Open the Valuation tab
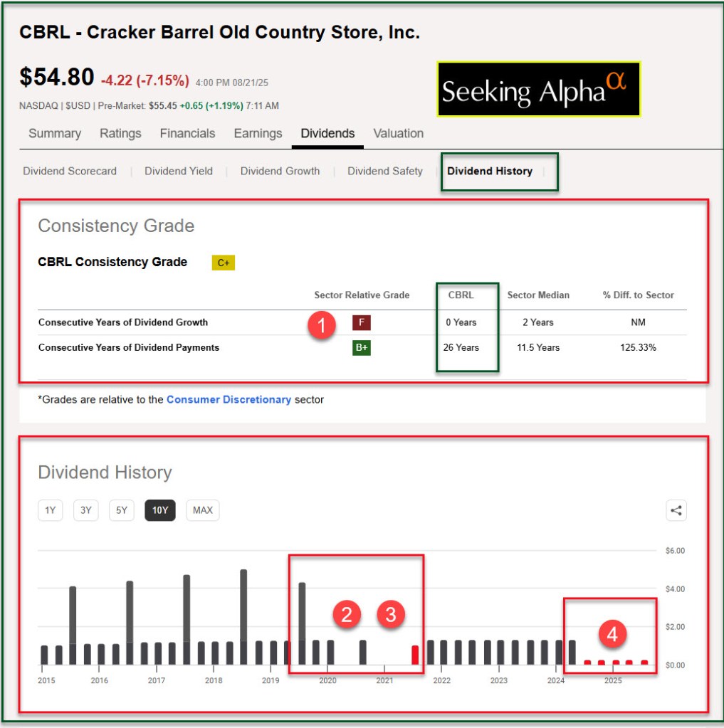Viewport: 724px width, 728px height. tap(398, 134)
